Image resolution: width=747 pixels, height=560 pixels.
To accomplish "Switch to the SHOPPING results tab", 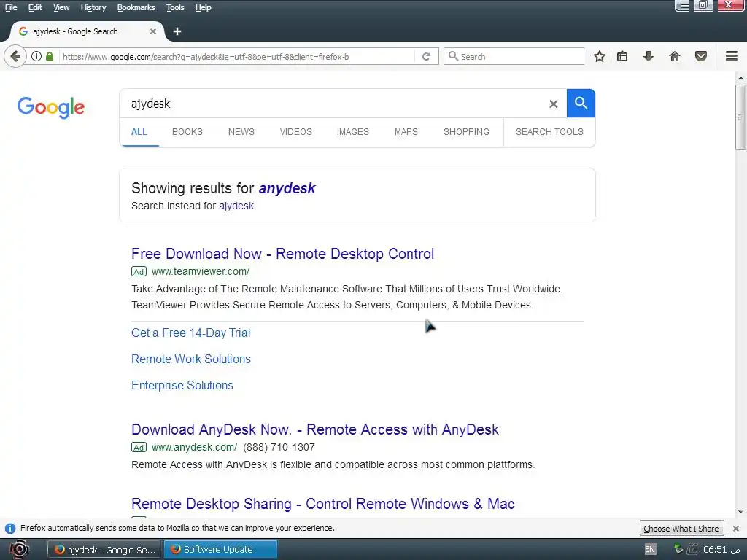I will [x=466, y=132].
